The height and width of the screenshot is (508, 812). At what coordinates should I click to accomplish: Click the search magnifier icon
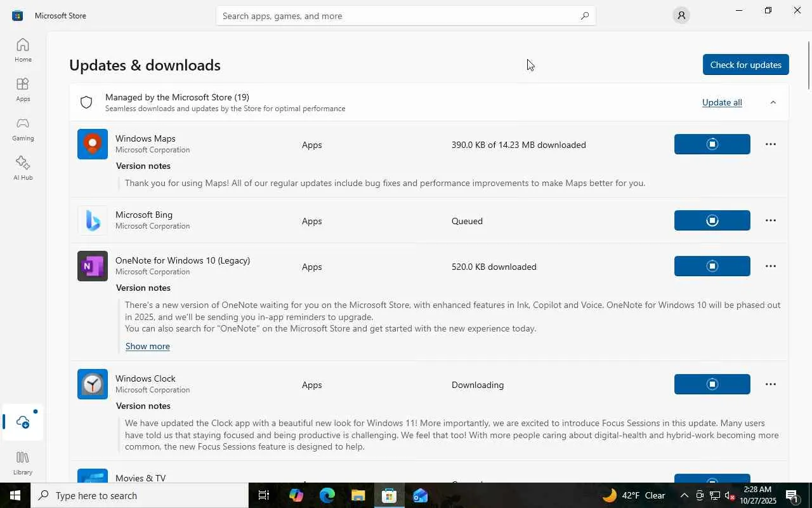tap(584, 16)
